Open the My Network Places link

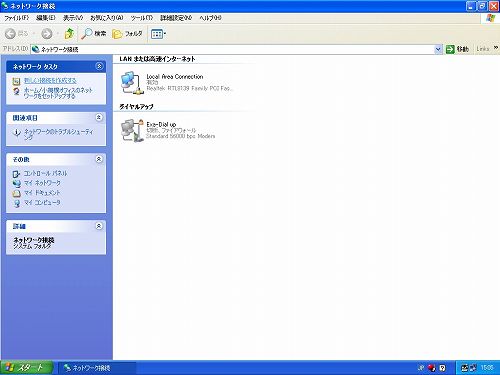(42, 183)
